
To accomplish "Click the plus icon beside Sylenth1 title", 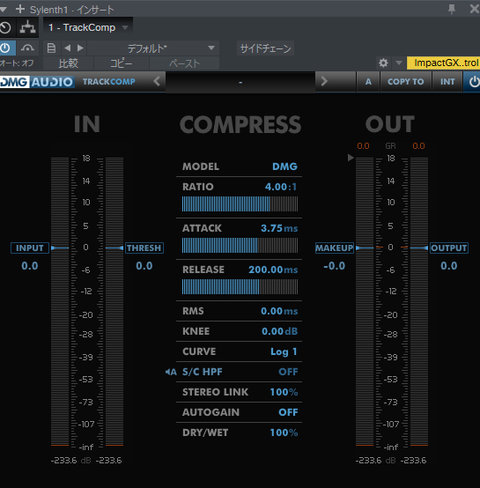I will click(20, 9).
